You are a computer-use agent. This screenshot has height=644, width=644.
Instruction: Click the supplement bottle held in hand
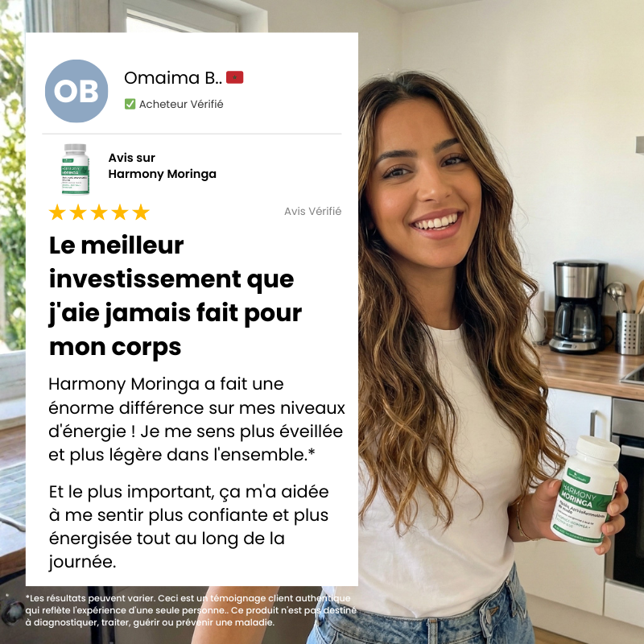point(586,491)
